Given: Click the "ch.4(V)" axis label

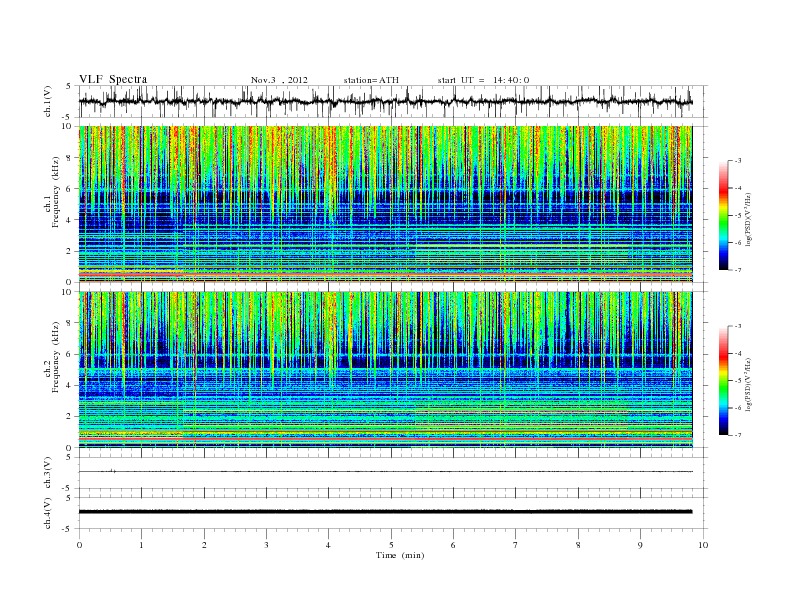Looking at the screenshot, I should pyautogui.click(x=48, y=513).
